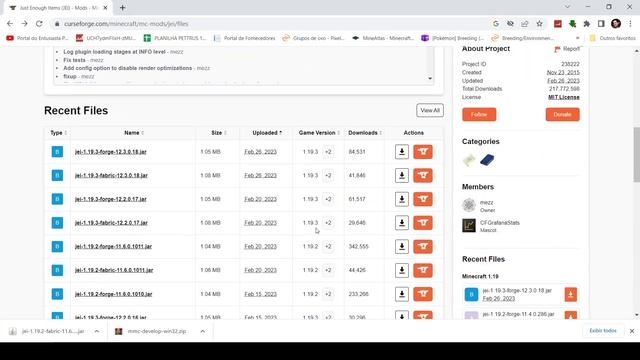
Task: Click the page vertical scrollbar thumb
Action: [x=636, y=154]
